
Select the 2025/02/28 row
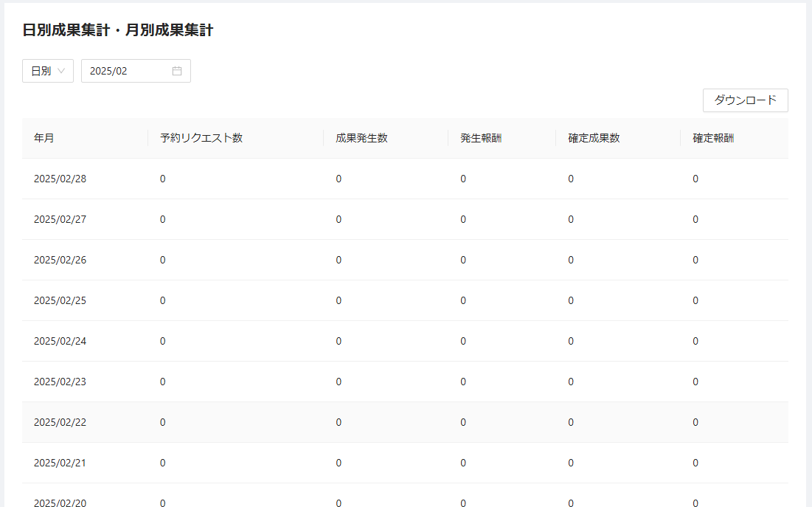(58, 178)
